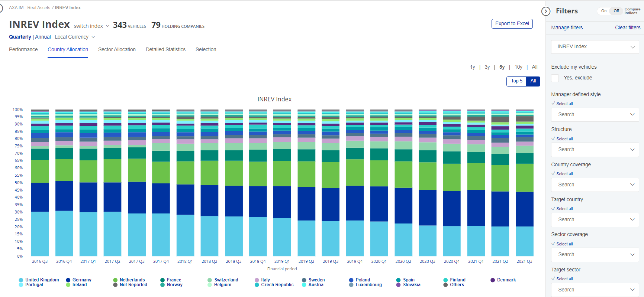Click Clear filters link
644x297 pixels.
[x=628, y=28]
